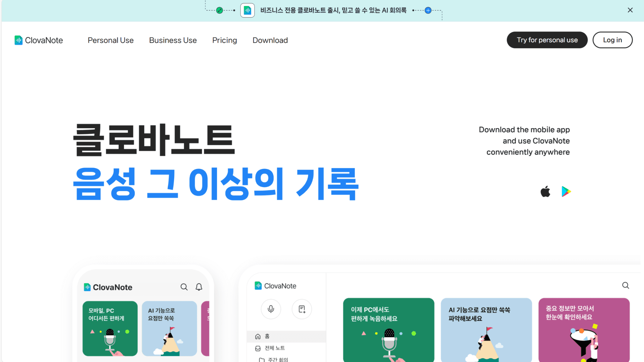Click the ClovaNote app icon in banner
The width and height of the screenshot is (644, 362).
pyautogui.click(x=247, y=10)
